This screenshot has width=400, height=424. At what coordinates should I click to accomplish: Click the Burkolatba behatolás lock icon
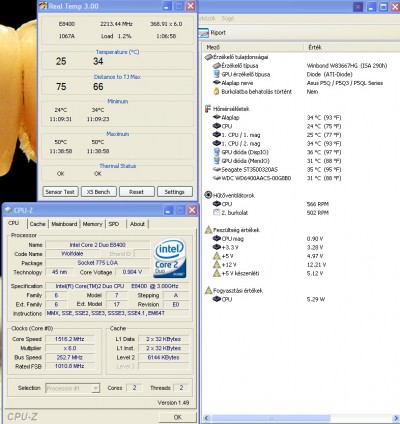tap(216, 91)
